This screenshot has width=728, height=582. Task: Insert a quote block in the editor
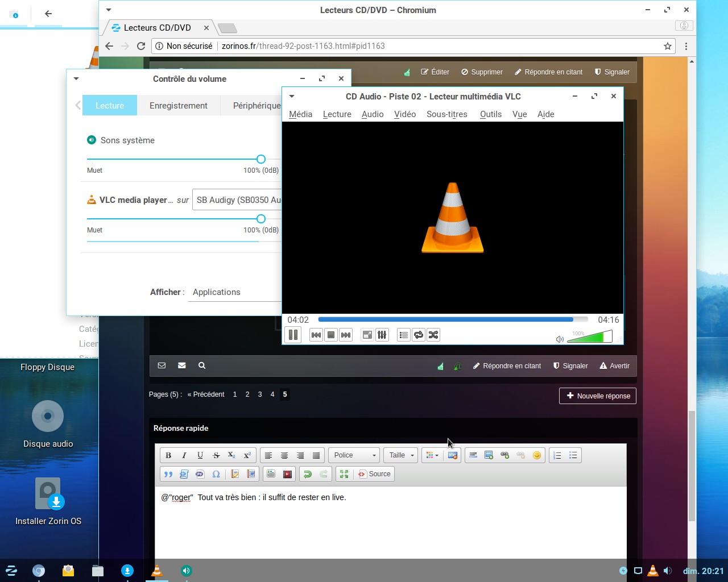(x=168, y=474)
